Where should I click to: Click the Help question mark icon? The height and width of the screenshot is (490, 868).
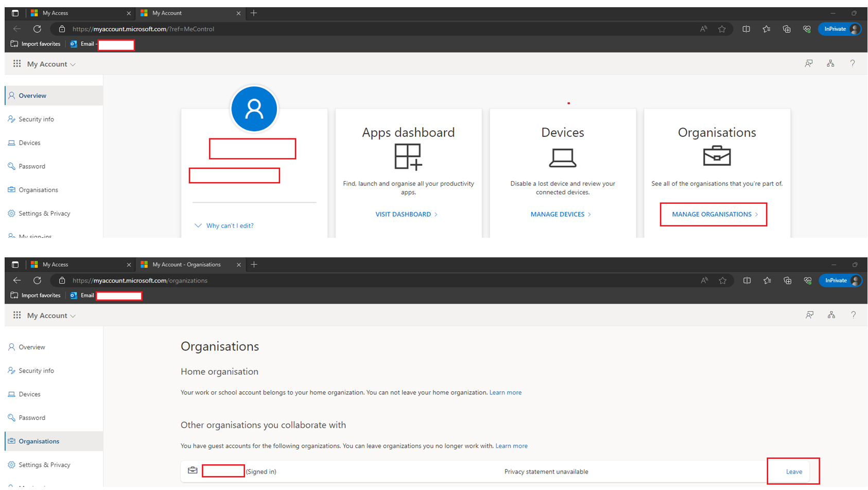click(x=853, y=63)
